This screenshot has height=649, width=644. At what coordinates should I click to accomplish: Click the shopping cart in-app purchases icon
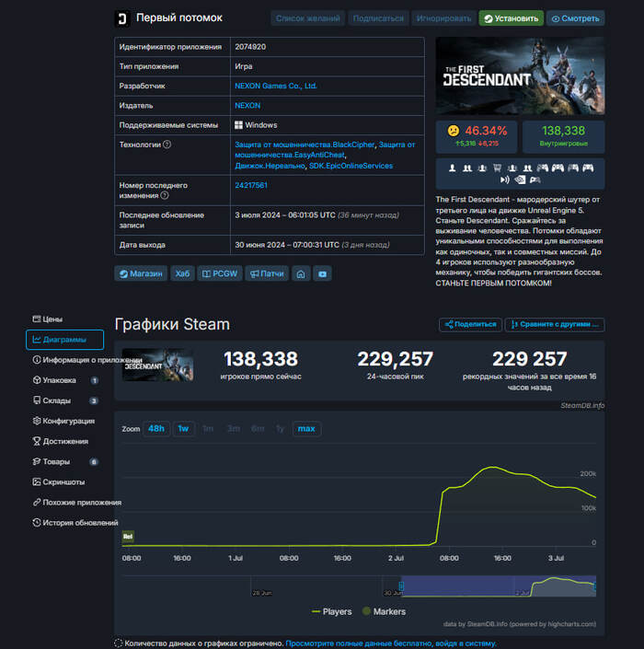tap(497, 168)
